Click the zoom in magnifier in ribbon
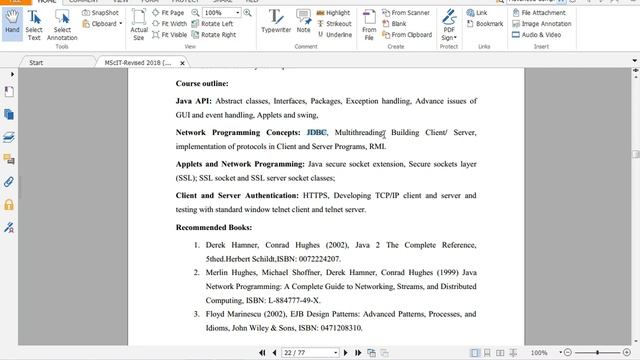This screenshot has width=640, height=360. point(247,13)
